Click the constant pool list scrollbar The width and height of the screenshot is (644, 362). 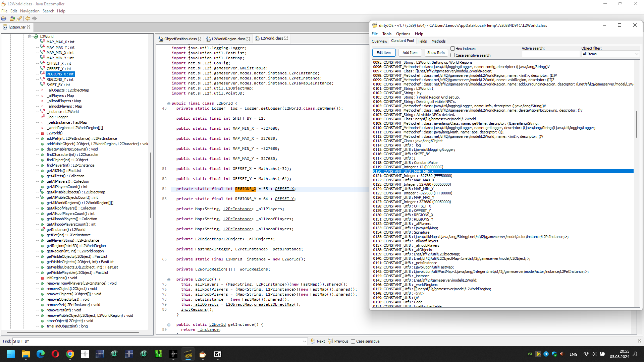(636, 124)
